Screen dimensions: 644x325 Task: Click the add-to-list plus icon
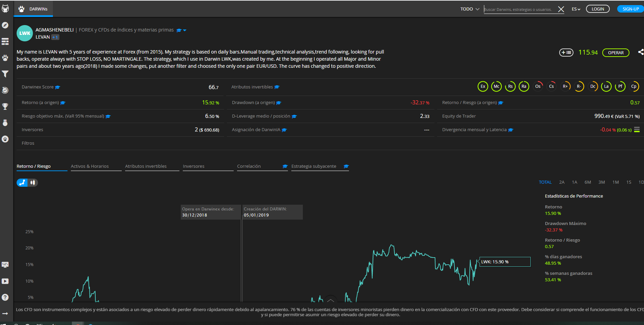point(566,53)
